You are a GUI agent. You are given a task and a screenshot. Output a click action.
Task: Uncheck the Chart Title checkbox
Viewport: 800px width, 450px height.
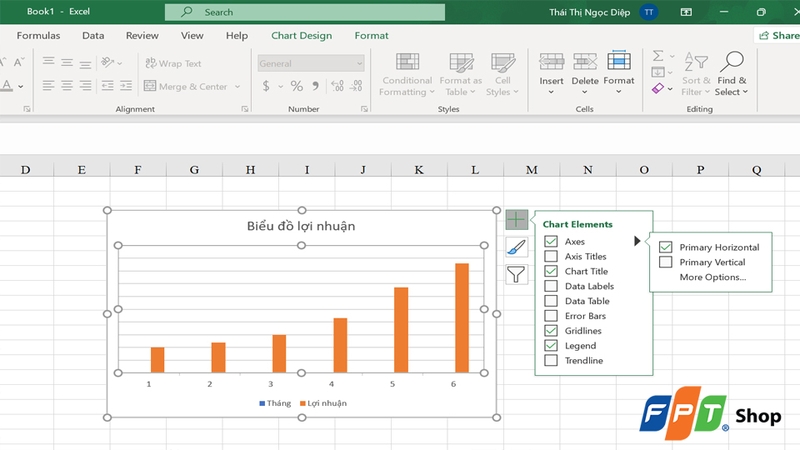point(551,270)
